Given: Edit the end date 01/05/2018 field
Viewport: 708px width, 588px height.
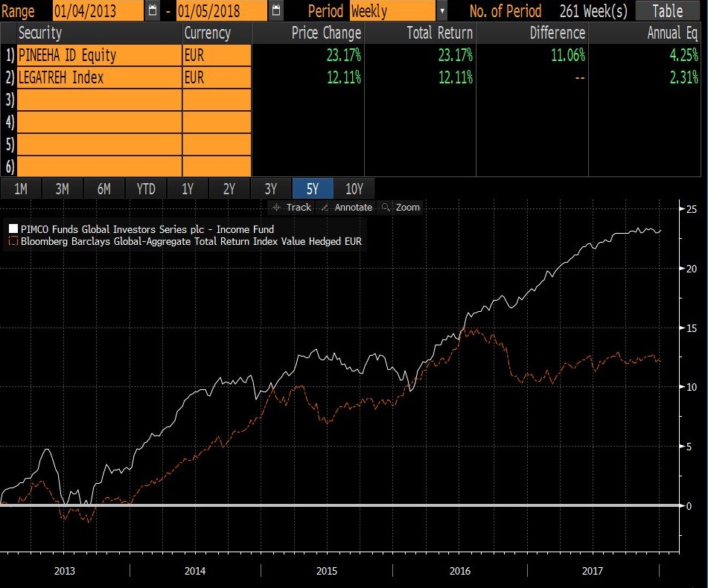Looking at the screenshot, I should tap(221, 10).
